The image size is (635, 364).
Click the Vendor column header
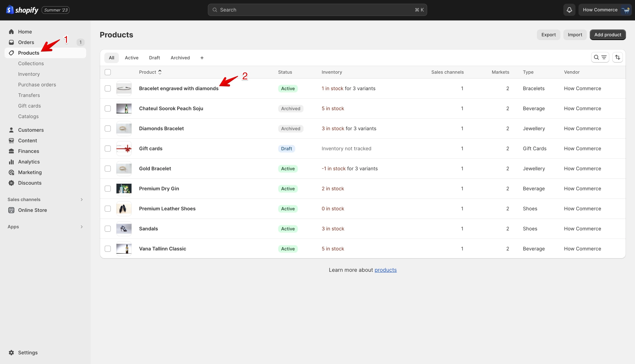[571, 72]
